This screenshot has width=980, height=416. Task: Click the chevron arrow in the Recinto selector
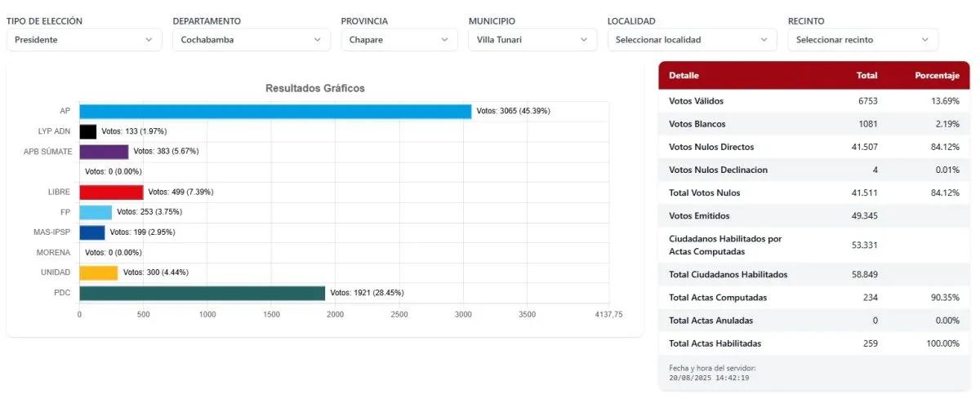coord(925,40)
